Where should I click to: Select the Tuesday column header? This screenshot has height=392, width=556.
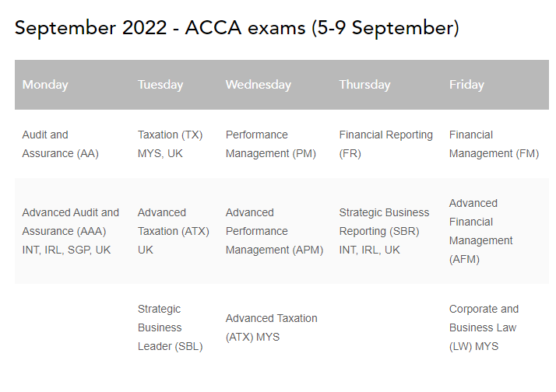coord(160,85)
